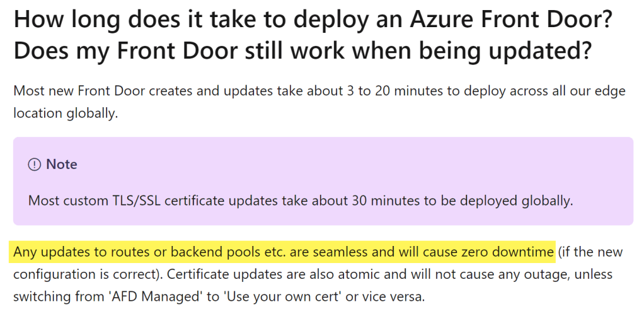Click the info icon beside Note

coord(35,165)
